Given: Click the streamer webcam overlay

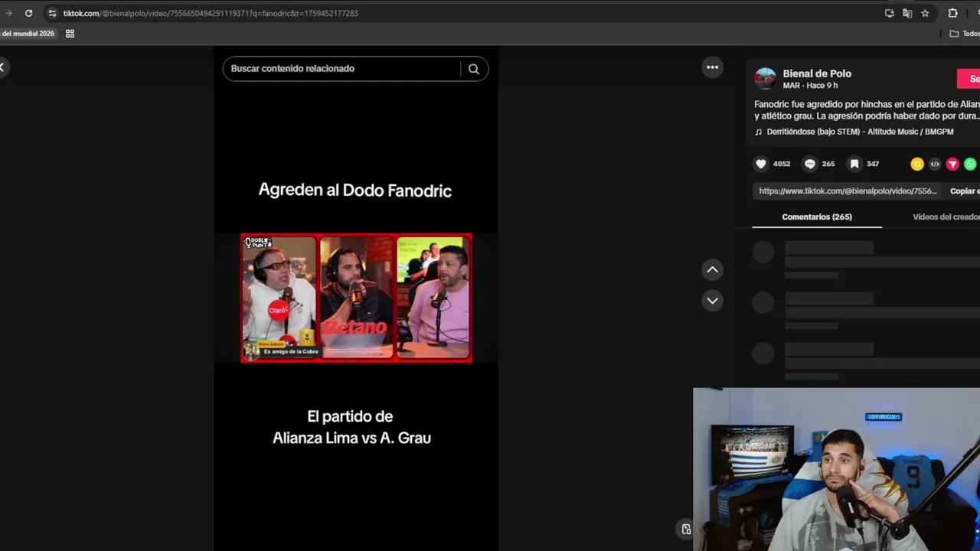Looking at the screenshot, I should [836, 469].
